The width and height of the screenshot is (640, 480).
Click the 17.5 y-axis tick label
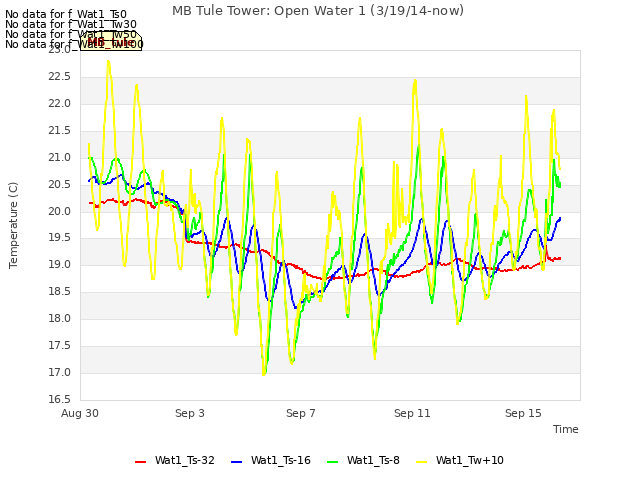[60, 346]
